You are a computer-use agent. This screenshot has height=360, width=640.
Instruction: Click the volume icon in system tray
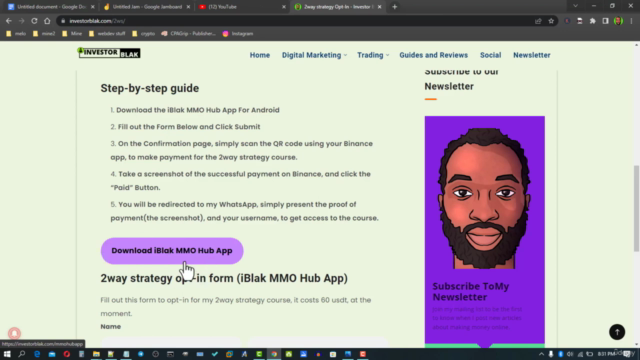(570, 354)
